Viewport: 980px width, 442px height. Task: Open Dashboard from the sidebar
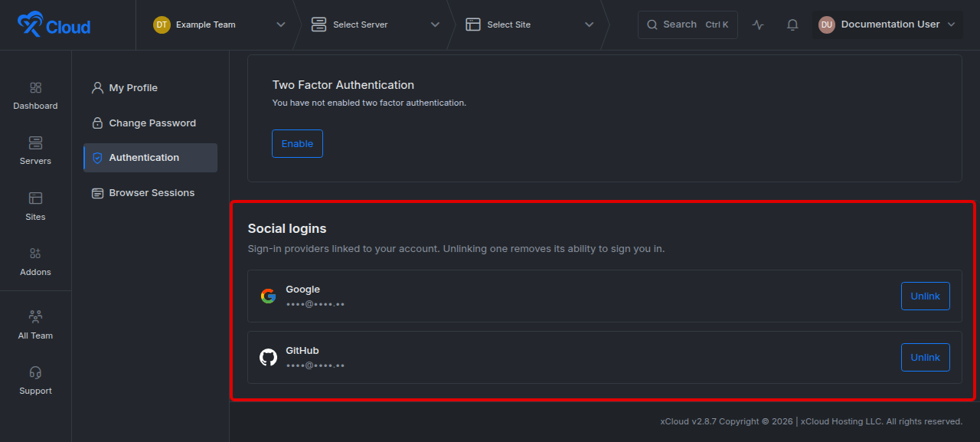click(x=35, y=97)
